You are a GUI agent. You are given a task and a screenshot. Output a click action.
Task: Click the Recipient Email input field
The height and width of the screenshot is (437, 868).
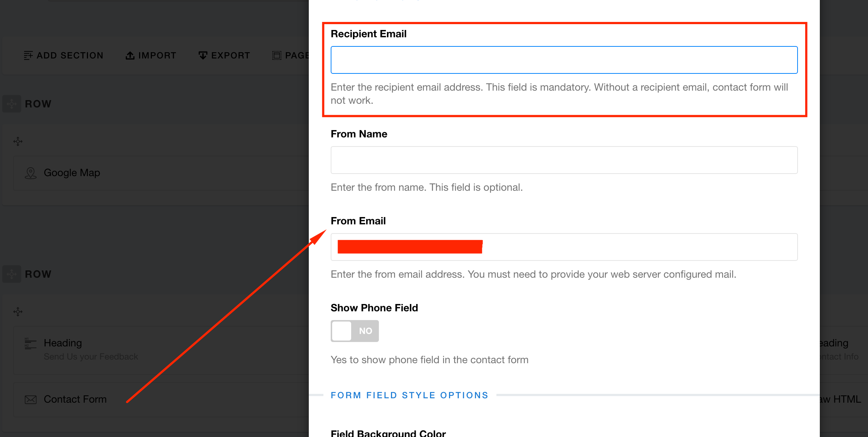pos(564,60)
